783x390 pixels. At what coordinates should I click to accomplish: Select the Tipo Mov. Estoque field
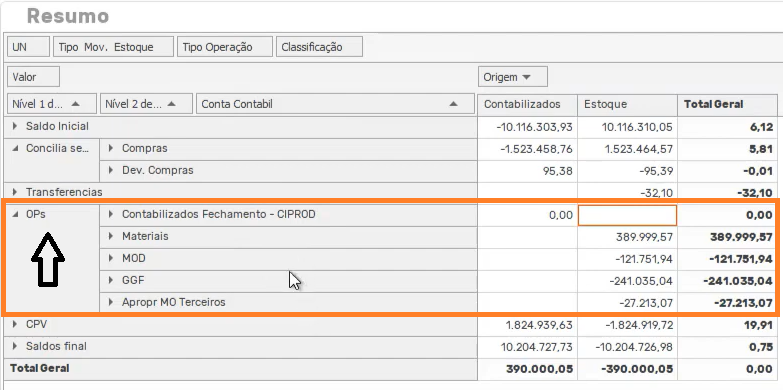tap(113, 47)
